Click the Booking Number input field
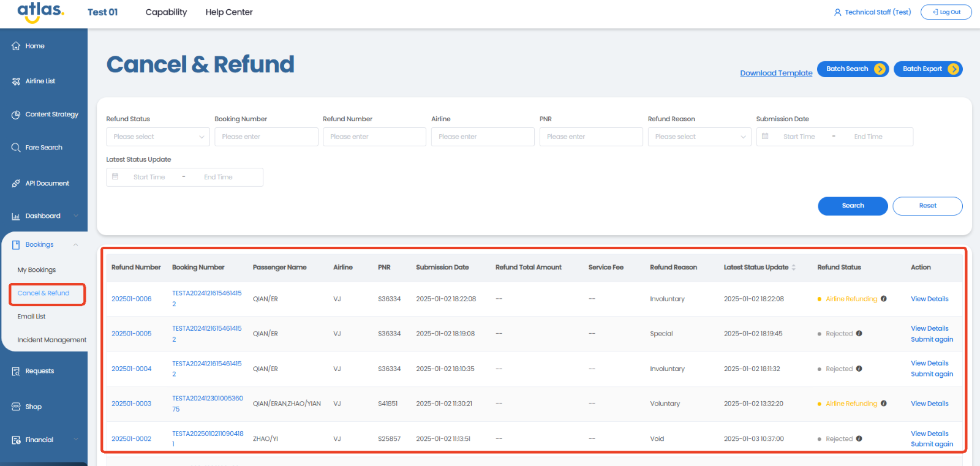Viewport: 980px width, 466px height. tap(266, 137)
